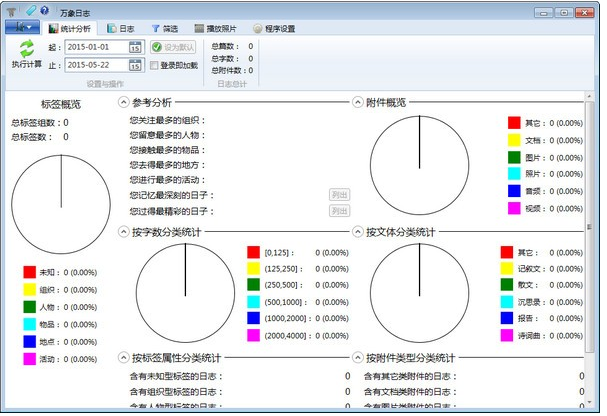The height and width of the screenshot is (416, 607).
Task: Click the cyan 物品 tag swatch
Action: pyautogui.click(x=30, y=324)
